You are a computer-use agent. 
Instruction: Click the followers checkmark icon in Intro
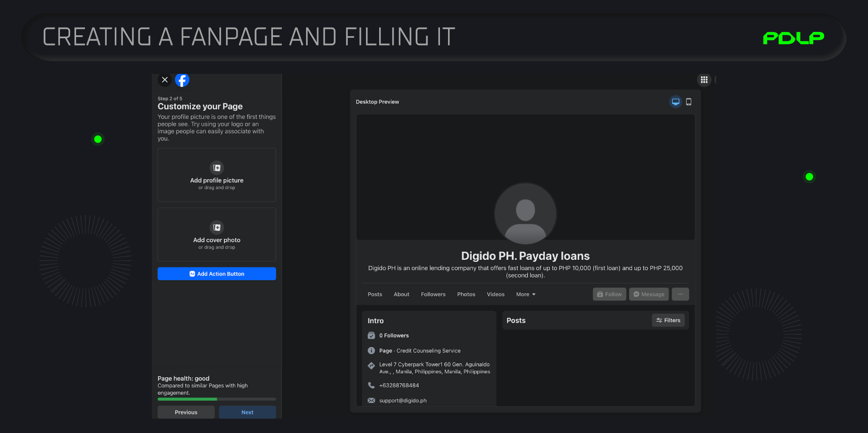[371, 336]
